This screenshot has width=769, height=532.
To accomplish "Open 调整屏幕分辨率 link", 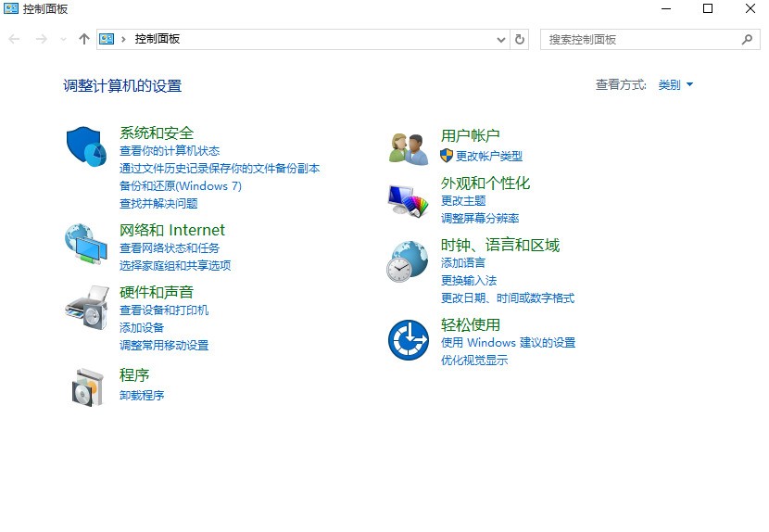I will tap(480, 219).
